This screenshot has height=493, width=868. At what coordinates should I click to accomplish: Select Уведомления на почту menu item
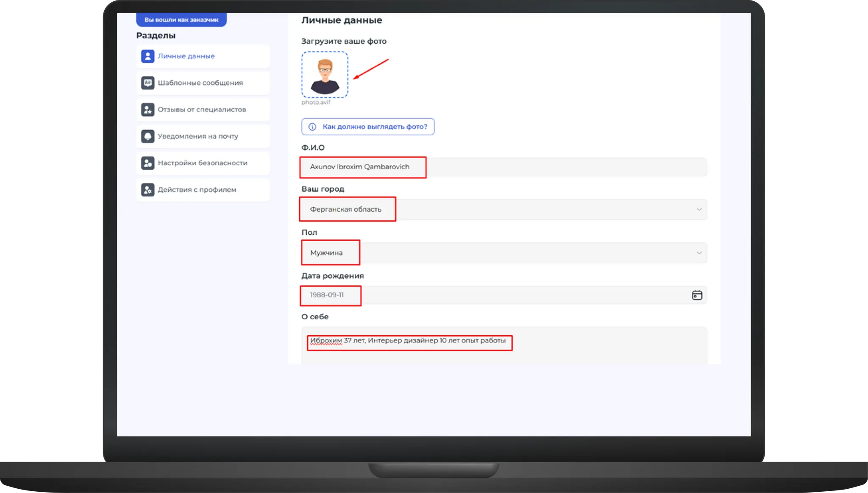tap(198, 136)
